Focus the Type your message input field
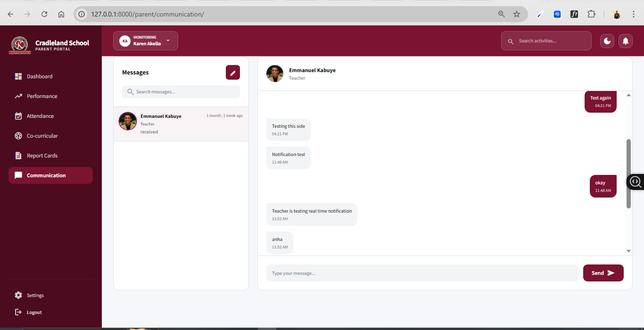This screenshot has width=644, height=330. 422,273
